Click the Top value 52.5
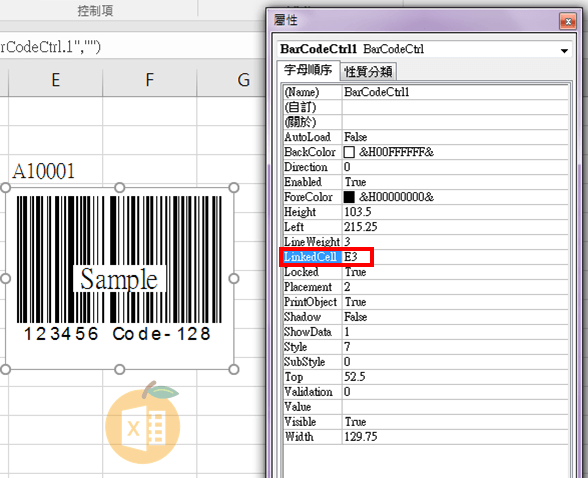This screenshot has width=588, height=478. point(455,377)
